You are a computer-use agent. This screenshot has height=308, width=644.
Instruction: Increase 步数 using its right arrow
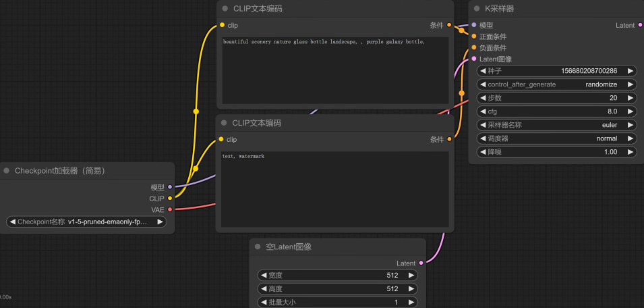click(x=630, y=98)
